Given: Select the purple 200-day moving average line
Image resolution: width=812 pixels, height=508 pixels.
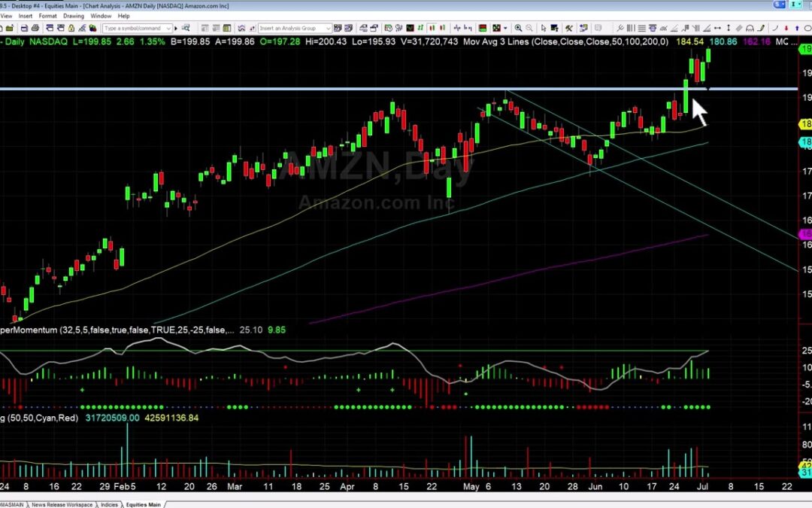Looking at the screenshot, I should [x=507, y=280].
